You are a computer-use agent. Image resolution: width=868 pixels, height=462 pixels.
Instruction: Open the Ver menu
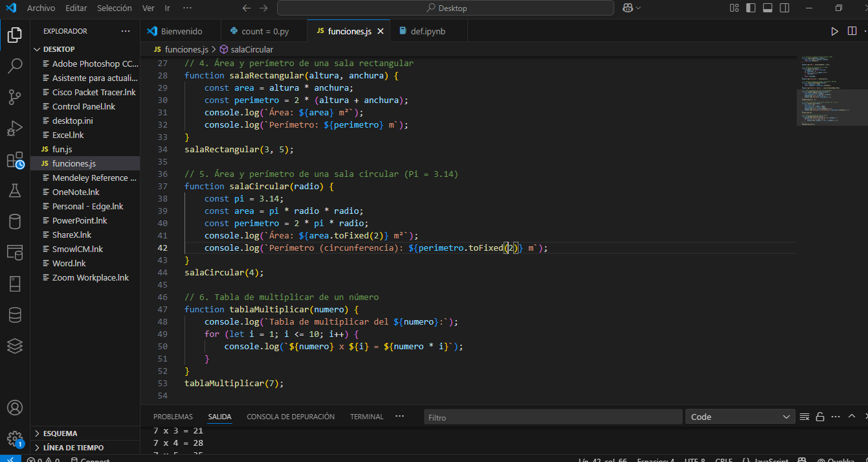pyautogui.click(x=148, y=8)
